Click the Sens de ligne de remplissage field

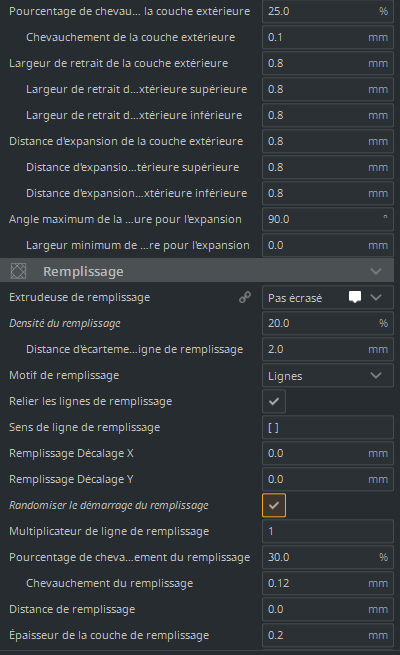point(328,427)
